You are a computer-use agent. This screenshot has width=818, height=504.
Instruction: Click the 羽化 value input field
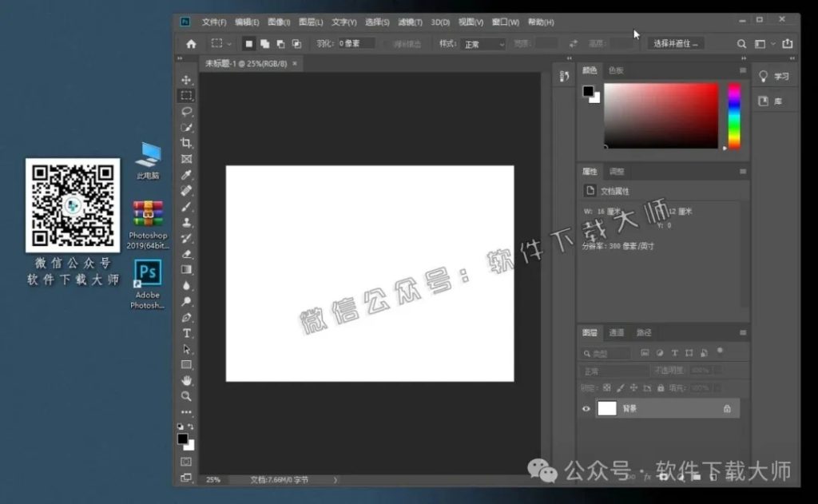[357, 44]
